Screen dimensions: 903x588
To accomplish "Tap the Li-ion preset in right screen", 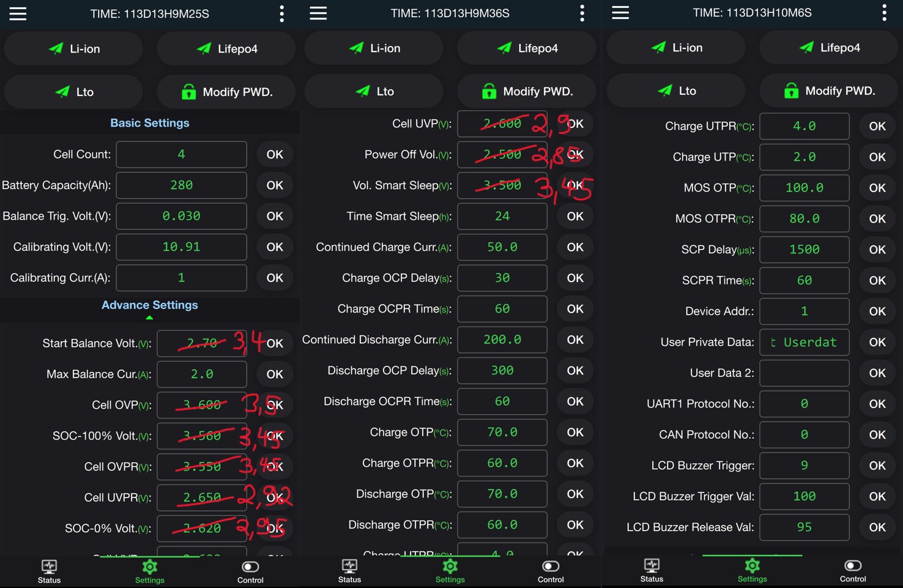I will coord(675,48).
